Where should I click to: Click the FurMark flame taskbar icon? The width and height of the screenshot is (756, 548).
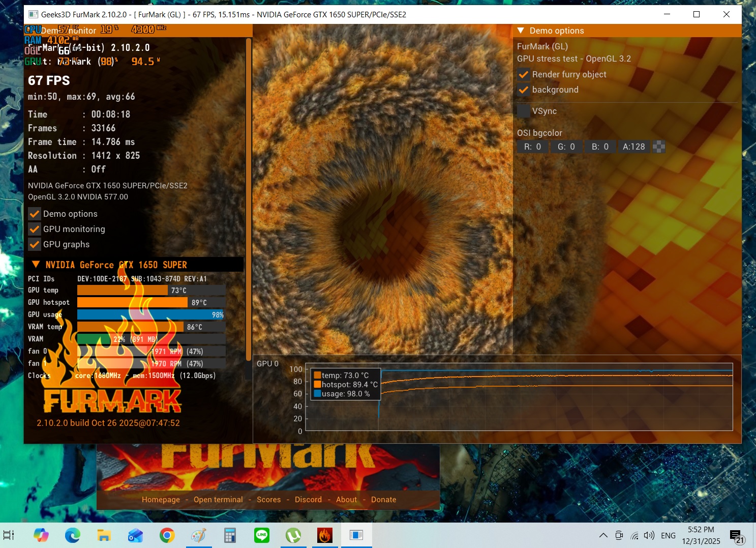[325, 535]
